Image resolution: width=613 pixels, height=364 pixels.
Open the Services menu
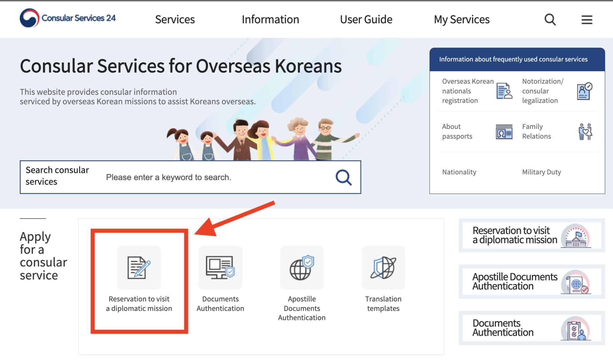click(x=175, y=19)
